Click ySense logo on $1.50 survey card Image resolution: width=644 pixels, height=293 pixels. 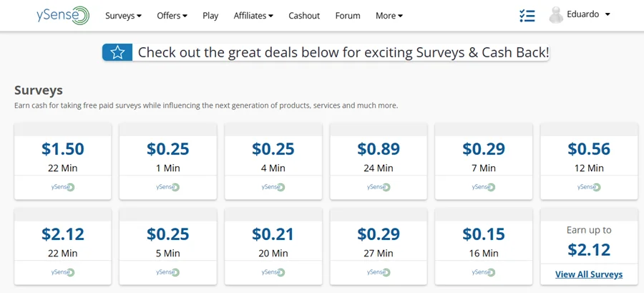(x=63, y=187)
